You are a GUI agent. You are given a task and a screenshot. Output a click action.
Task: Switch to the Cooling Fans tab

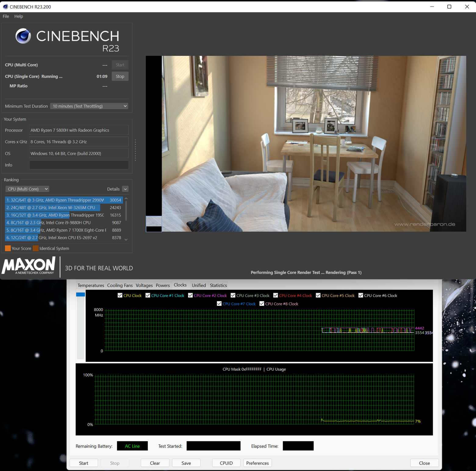(120, 285)
